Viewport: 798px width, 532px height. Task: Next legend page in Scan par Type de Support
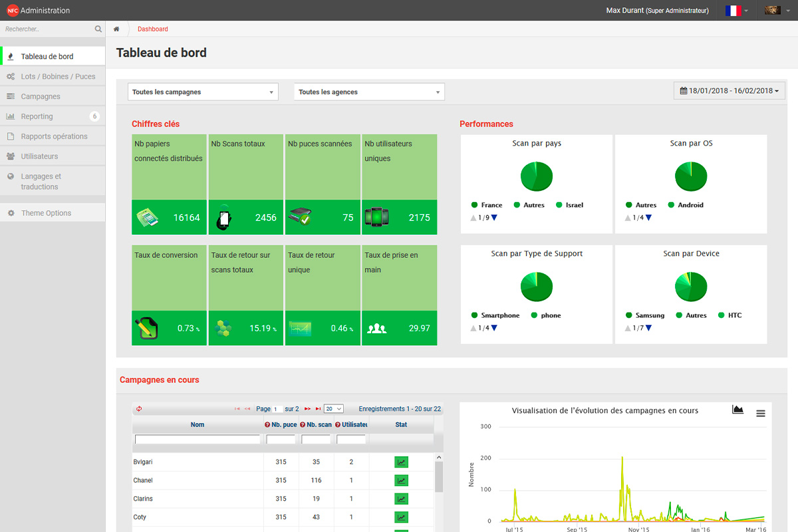coord(494,328)
